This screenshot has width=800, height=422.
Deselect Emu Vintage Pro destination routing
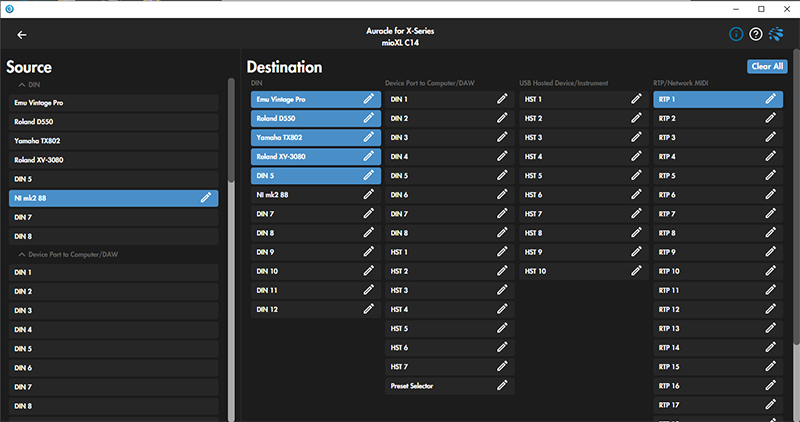point(316,99)
